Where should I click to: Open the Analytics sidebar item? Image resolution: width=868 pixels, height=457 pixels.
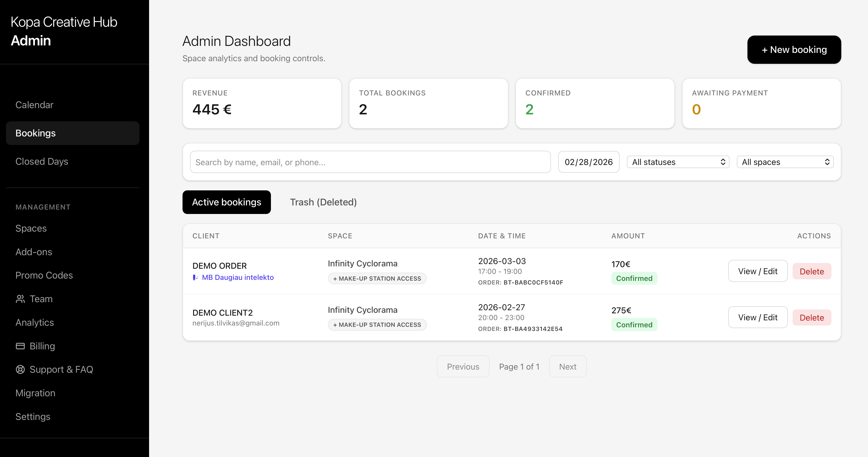click(x=35, y=323)
